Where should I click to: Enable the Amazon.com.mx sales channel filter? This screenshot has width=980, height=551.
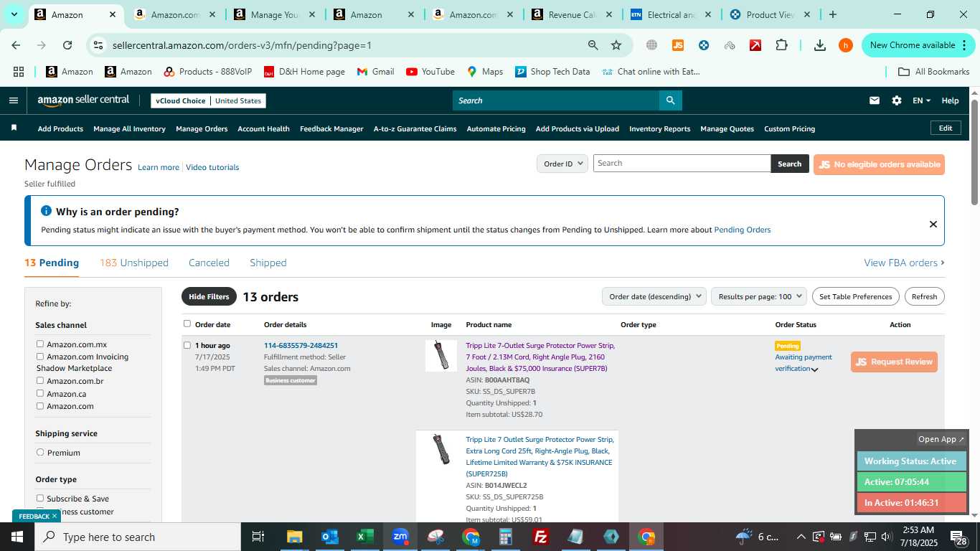pyautogui.click(x=40, y=344)
